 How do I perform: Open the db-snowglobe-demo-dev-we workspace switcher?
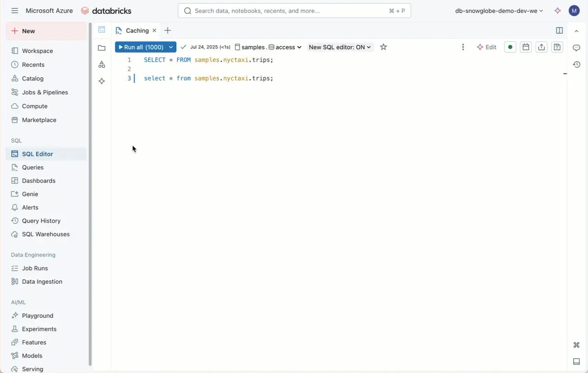click(499, 11)
